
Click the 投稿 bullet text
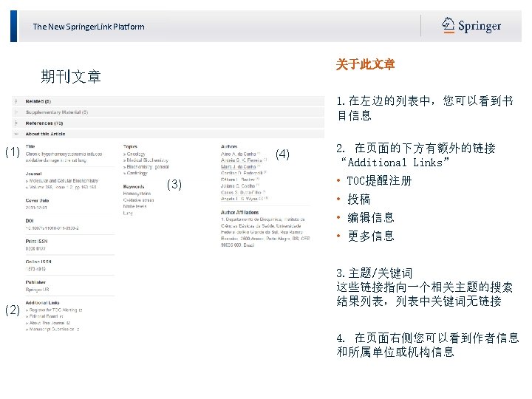[358, 199]
